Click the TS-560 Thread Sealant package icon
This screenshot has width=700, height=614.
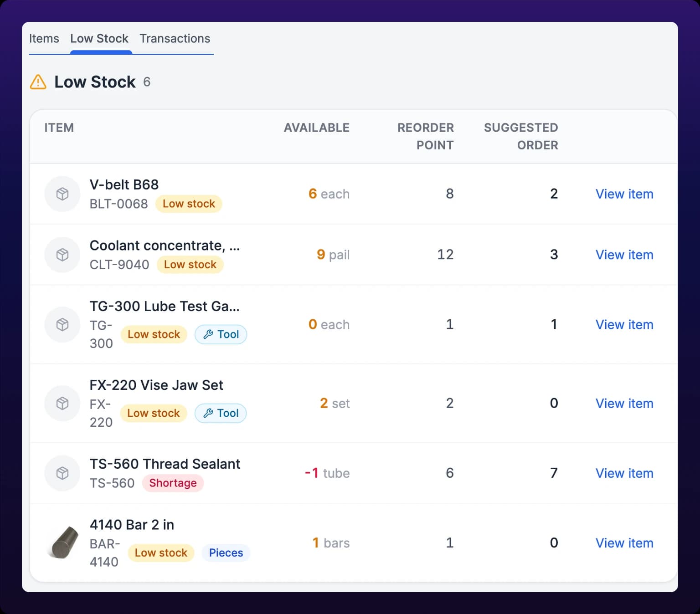pos(62,473)
